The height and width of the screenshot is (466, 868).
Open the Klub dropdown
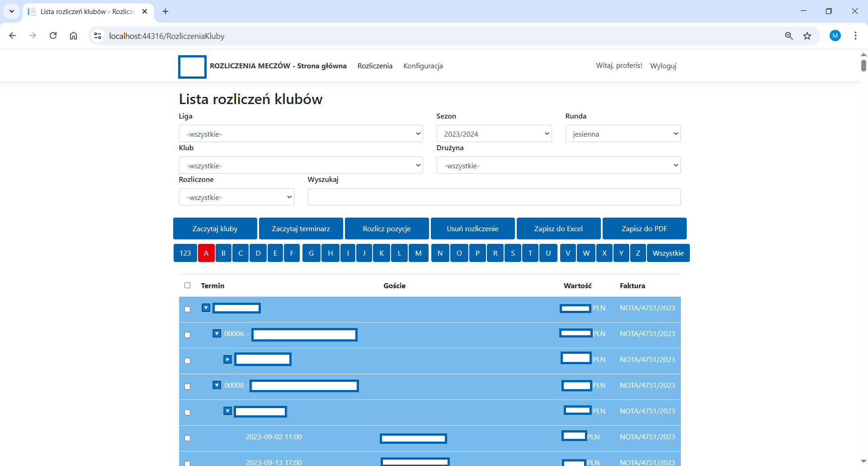301,165
